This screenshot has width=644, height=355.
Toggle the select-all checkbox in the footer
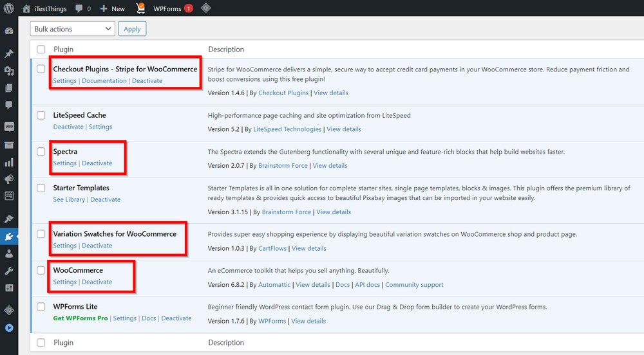pyautogui.click(x=41, y=342)
